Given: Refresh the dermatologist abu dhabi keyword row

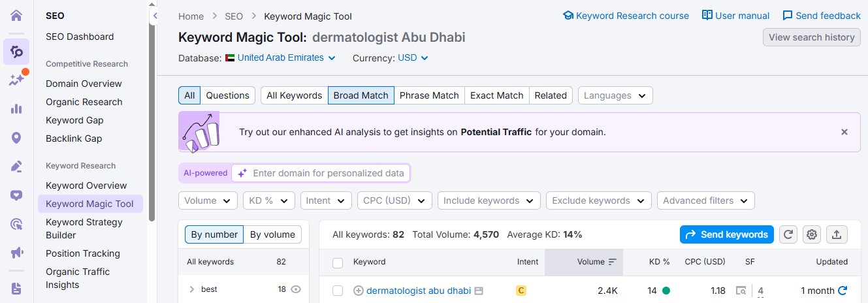Looking at the screenshot, I should tap(843, 291).
